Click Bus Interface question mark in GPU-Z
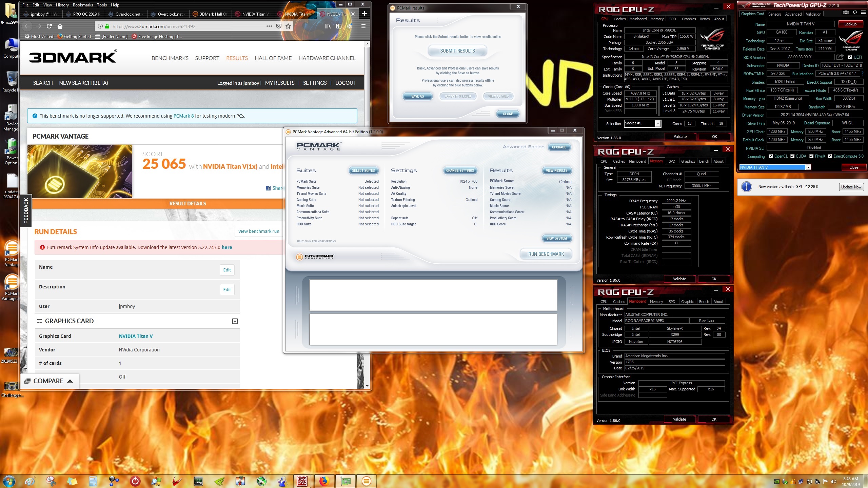The image size is (868, 488). click(x=863, y=74)
